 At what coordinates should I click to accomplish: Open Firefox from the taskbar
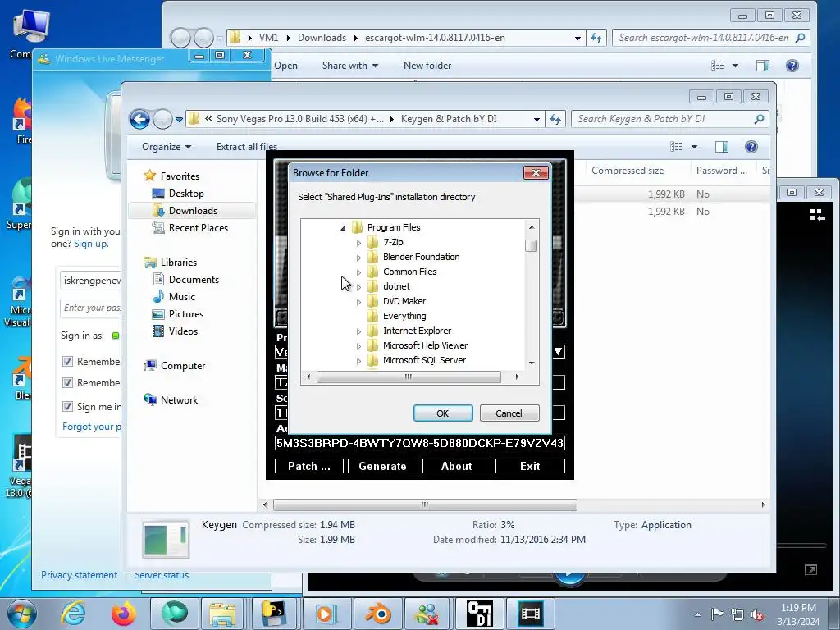(x=123, y=614)
